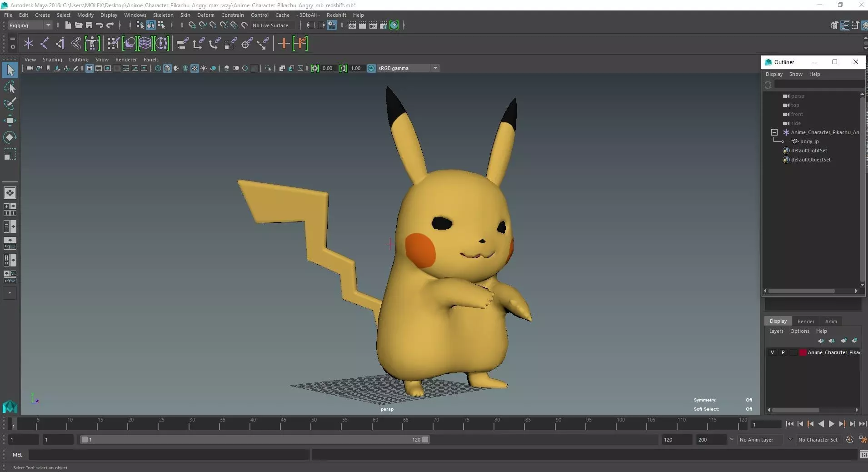Viewport: 868px width, 472px height.
Task: Choose the Scale tool in toolbox
Action: 10,154
